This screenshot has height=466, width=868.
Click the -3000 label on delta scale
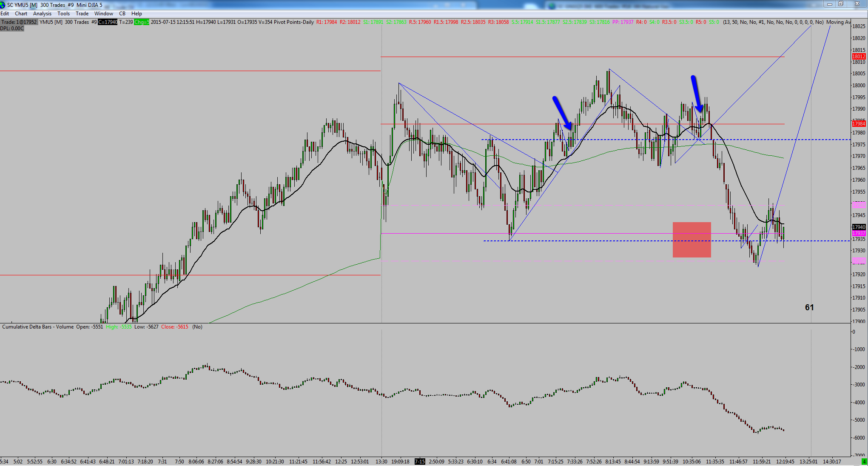point(858,385)
